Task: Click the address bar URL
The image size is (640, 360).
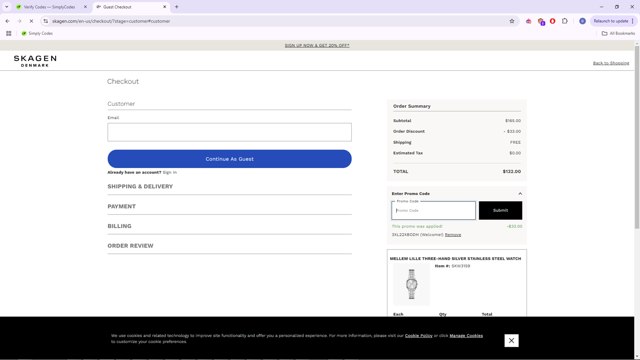Action: coord(111,21)
